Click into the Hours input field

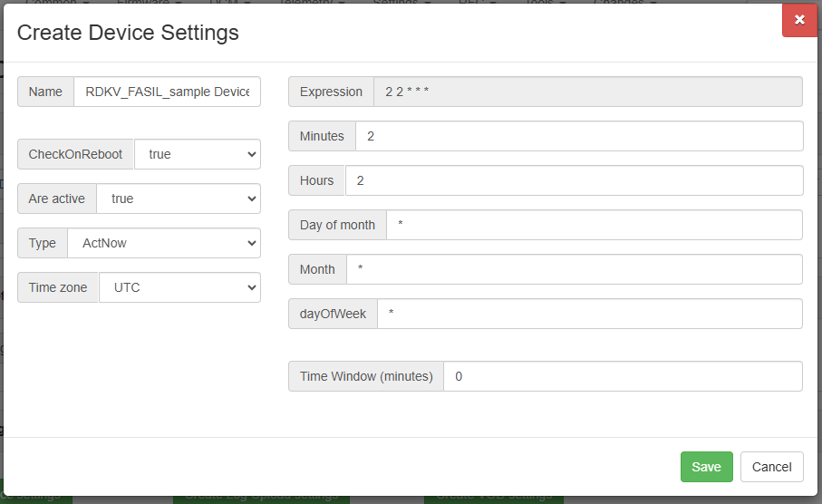pos(574,180)
